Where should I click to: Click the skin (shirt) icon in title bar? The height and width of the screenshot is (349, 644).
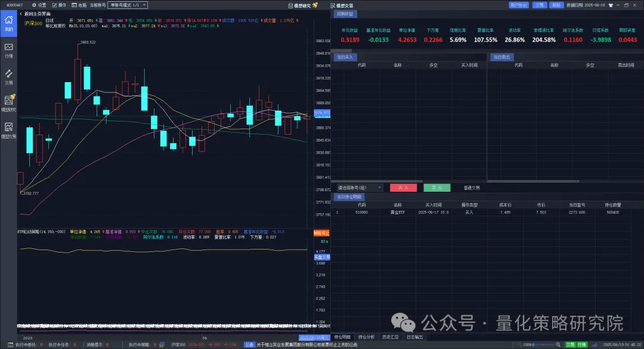(611, 5)
